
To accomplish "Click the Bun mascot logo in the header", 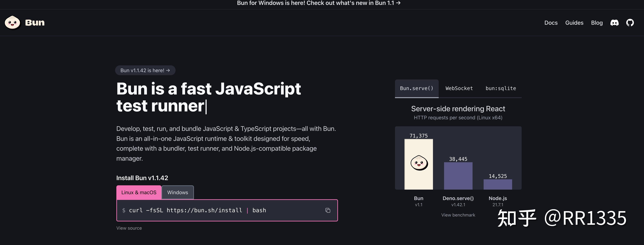I will pyautogui.click(x=12, y=22).
